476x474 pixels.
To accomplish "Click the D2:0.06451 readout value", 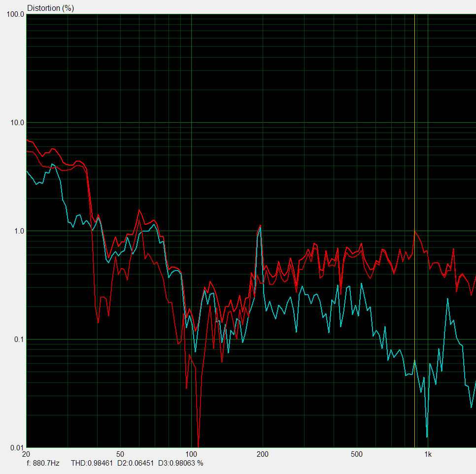I will [x=135, y=464].
